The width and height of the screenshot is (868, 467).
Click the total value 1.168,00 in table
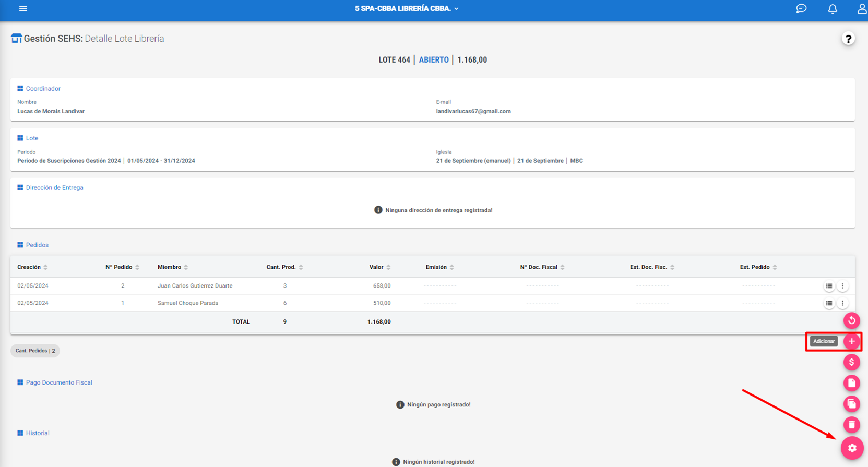tap(379, 322)
